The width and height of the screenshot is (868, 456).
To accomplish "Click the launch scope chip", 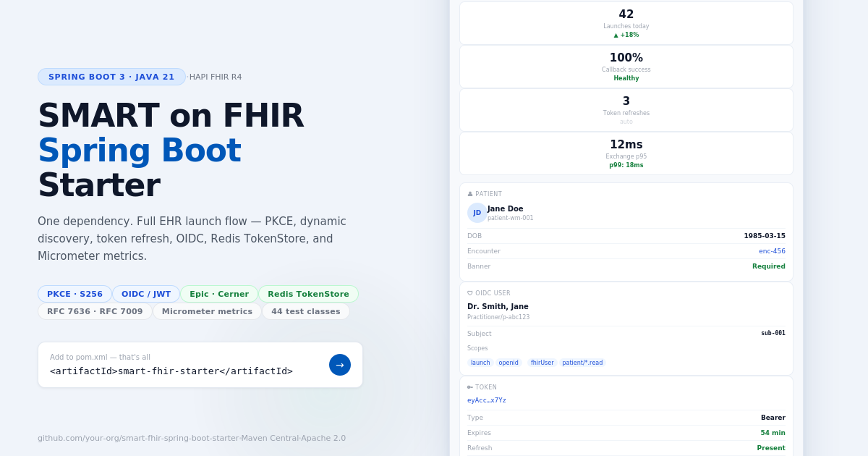I will (x=480, y=363).
